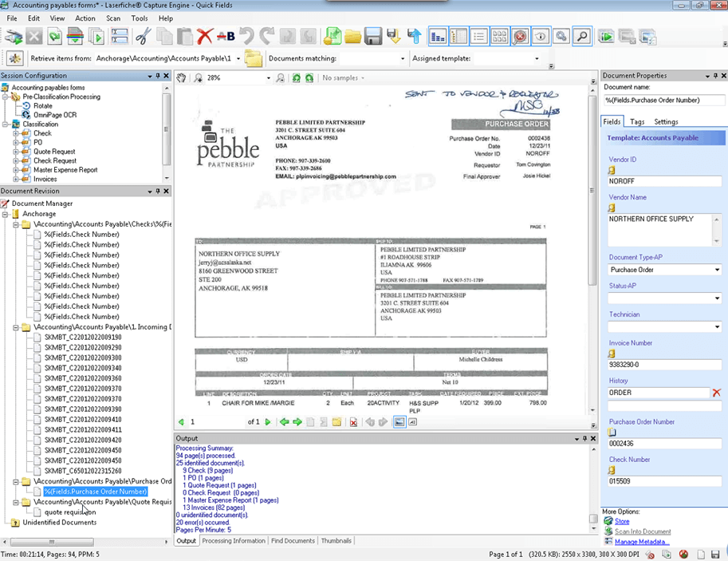Click the Manage Metadata link
728x561 pixels.
coord(642,542)
